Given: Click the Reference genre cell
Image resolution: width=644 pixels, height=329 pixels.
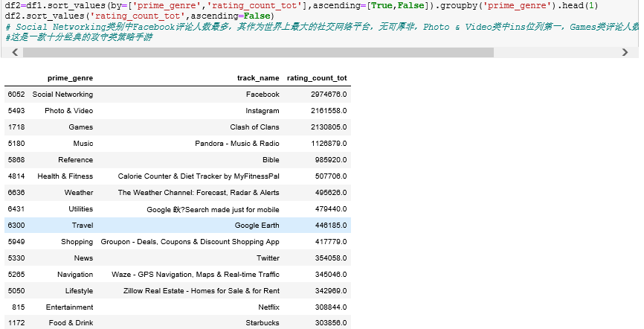Looking at the screenshot, I should point(75,160).
